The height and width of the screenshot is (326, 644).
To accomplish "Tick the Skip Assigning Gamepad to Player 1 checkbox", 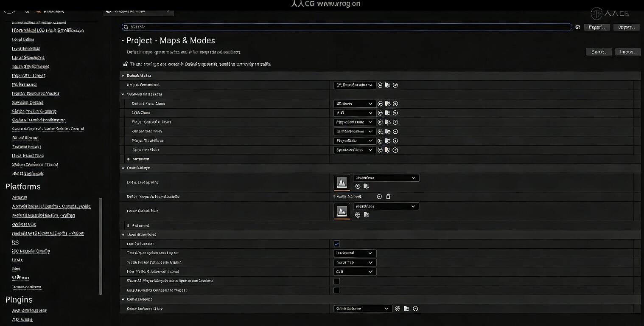I will pyautogui.click(x=336, y=290).
